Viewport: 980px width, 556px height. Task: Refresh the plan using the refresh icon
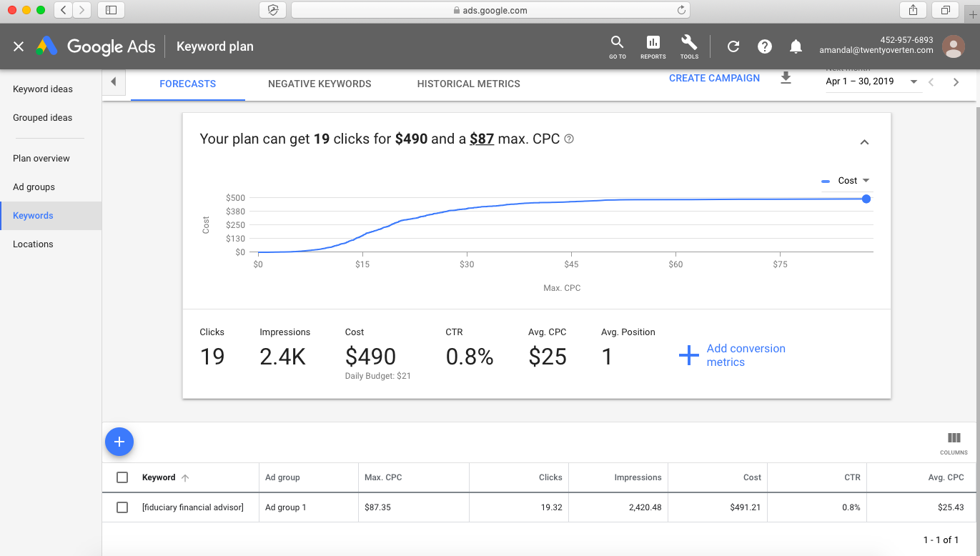(x=733, y=46)
